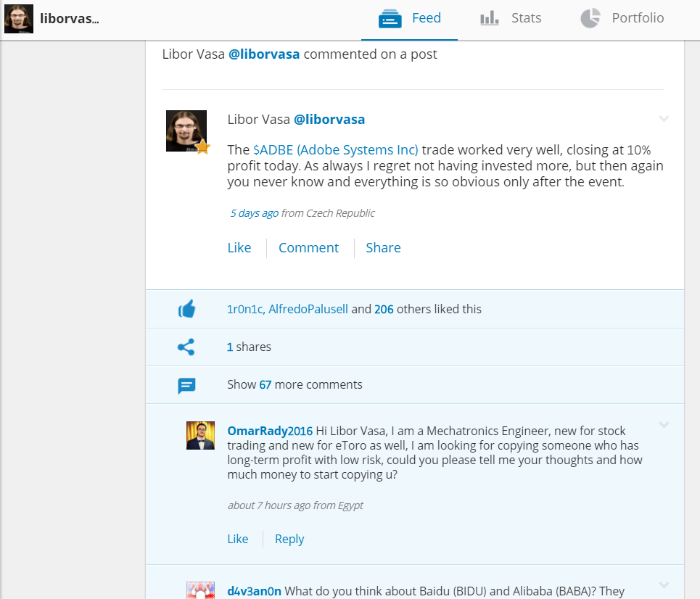Click the comments speech bubble icon
The image size is (700, 599).
coord(186,385)
